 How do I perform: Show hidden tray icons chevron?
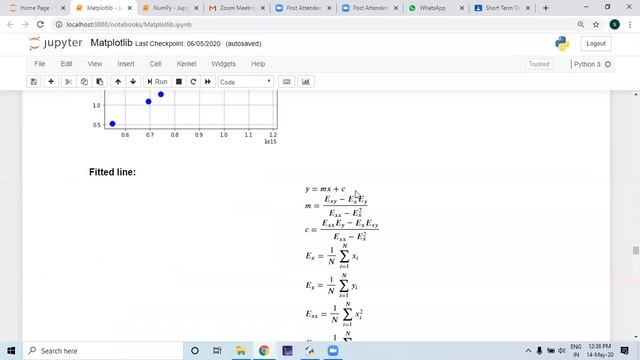click(x=528, y=351)
